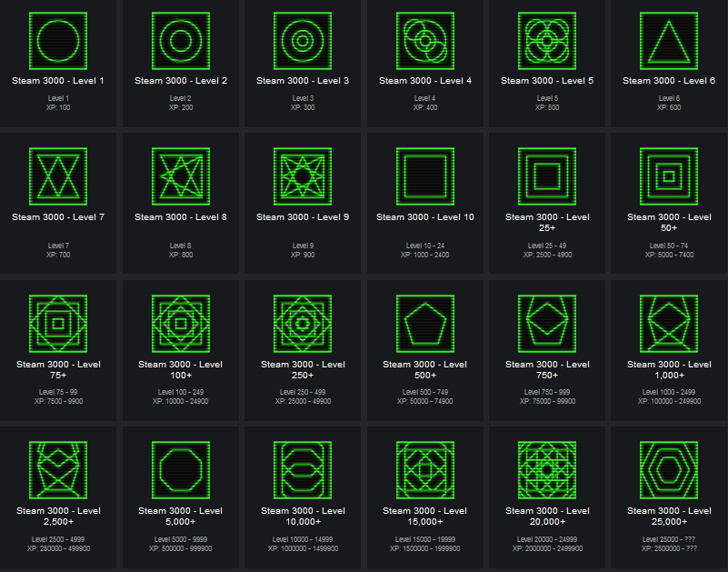Select the 'Steam 3000 - Level 5,000+' title

click(x=181, y=516)
